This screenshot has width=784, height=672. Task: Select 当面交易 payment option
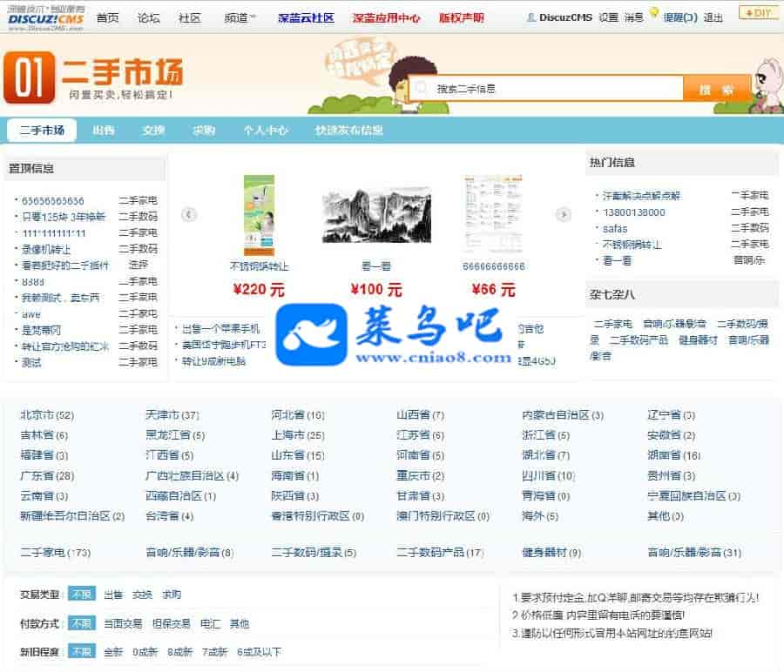(123, 623)
